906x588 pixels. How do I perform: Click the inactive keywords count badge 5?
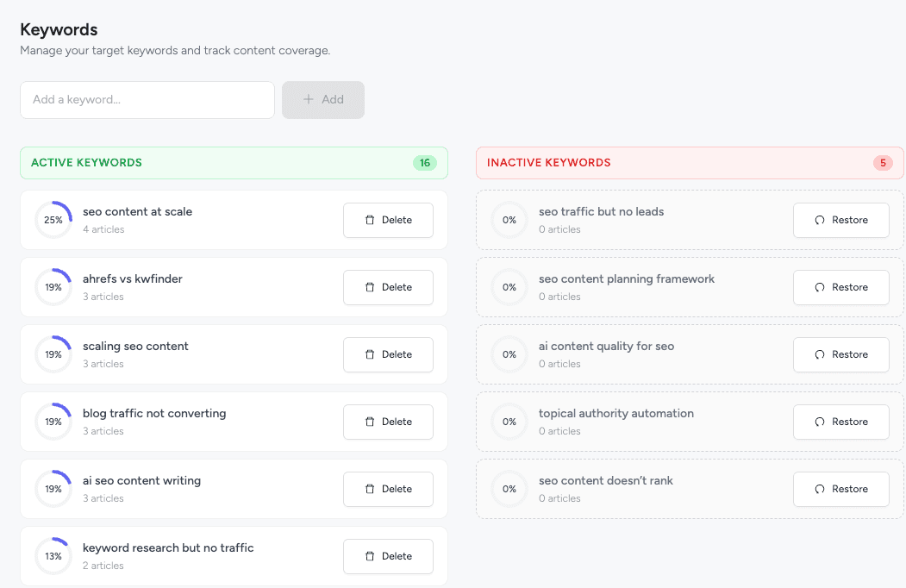(883, 163)
